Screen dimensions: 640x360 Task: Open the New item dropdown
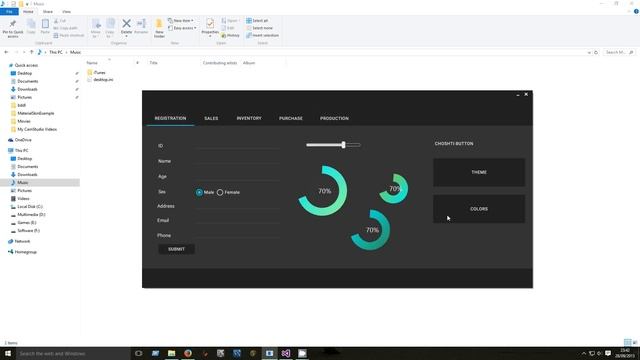coord(181,20)
